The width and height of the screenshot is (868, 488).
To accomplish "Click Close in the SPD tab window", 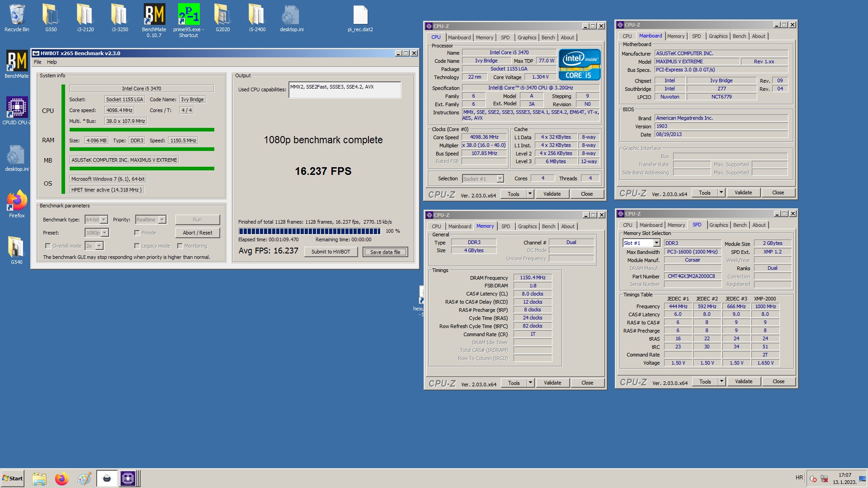I will pyautogui.click(x=778, y=381).
